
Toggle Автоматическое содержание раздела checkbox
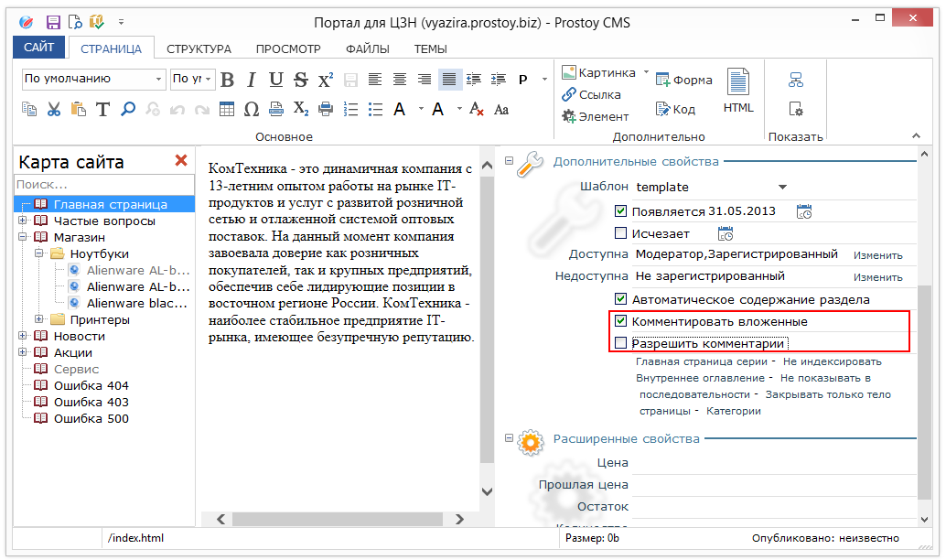point(620,298)
